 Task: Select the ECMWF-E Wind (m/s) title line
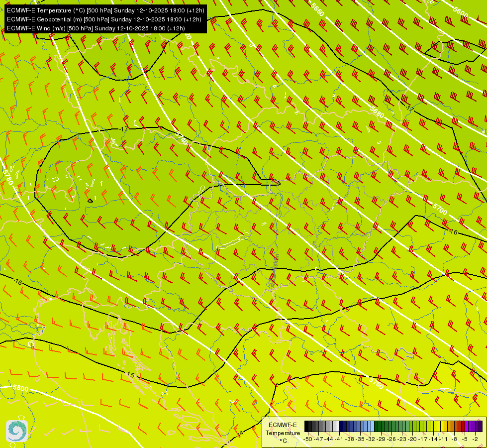click(96, 28)
